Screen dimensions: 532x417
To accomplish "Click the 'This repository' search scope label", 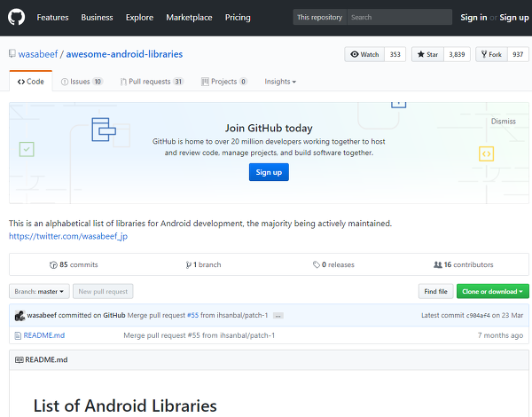I will [319, 17].
